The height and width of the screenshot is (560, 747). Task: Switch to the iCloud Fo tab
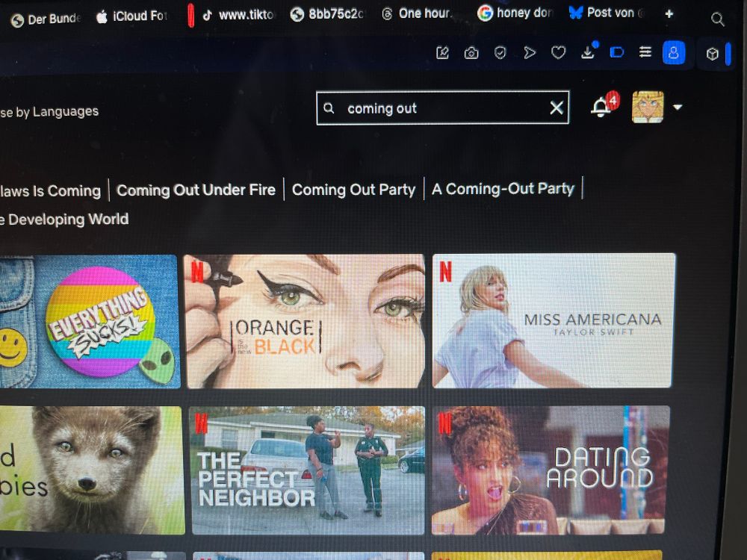131,16
